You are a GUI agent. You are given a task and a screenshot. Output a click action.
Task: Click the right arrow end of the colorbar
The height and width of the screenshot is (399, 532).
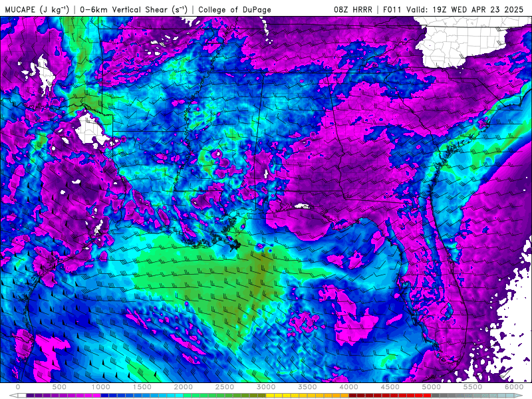pyautogui.click(x=519, y=396)
